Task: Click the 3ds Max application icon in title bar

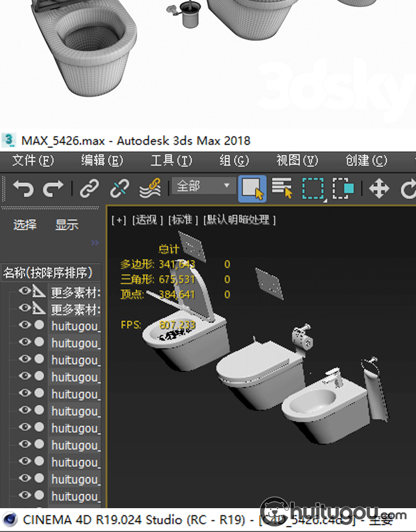Action: tap(9, 140)
